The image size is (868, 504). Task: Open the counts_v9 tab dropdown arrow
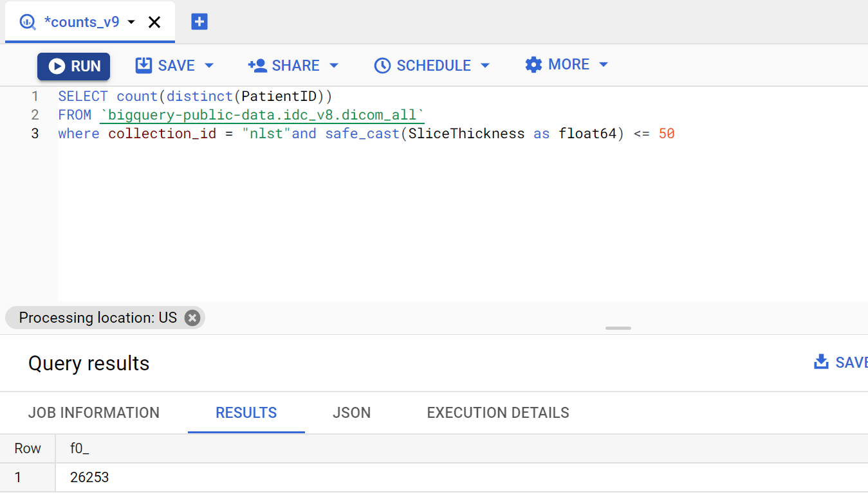(131, 21)
